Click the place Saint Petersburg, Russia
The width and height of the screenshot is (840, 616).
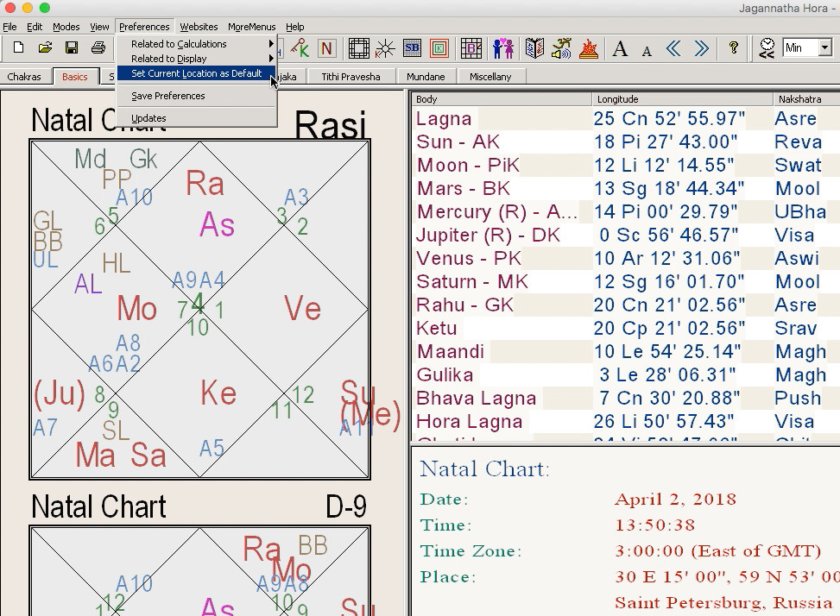pos(723,602)
